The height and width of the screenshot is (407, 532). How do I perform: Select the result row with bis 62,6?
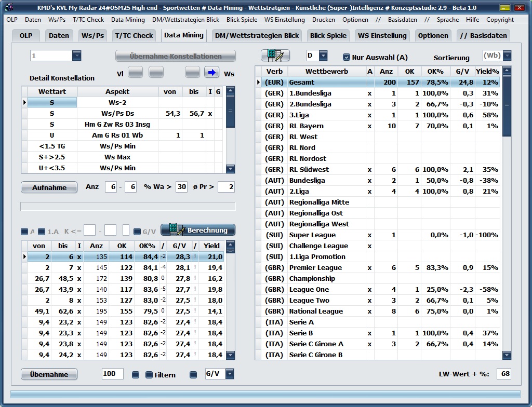tap(123, 311)
